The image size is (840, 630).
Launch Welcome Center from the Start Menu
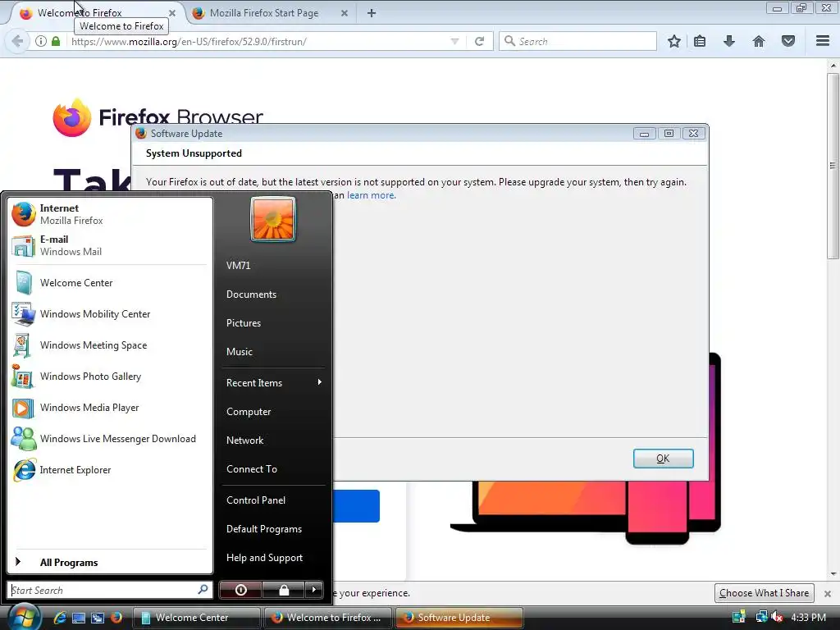point(109,283)
